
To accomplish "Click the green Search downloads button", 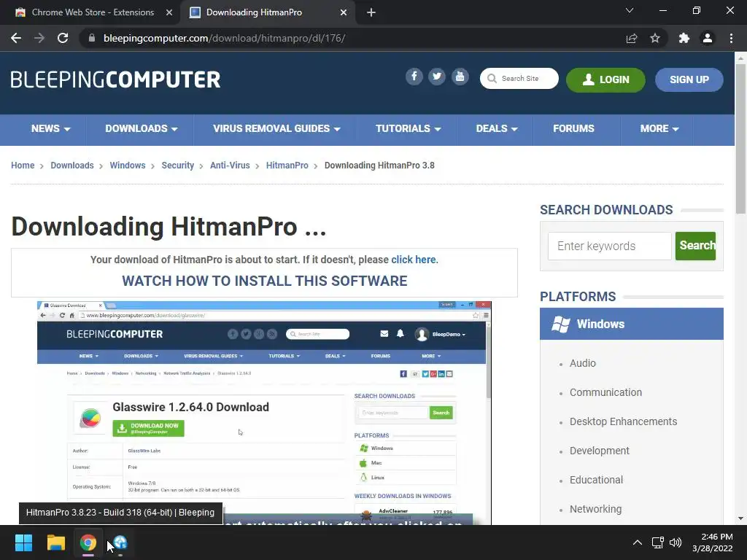I will 695,246.
